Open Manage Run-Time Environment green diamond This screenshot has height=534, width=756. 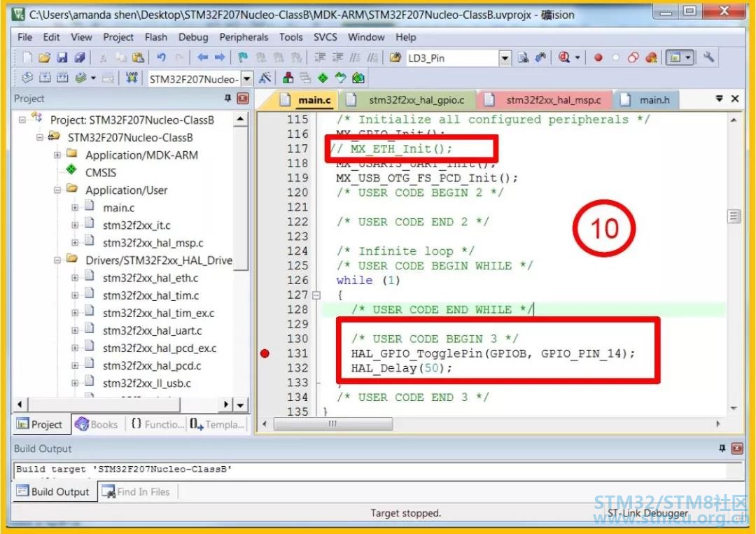point(323,78)
